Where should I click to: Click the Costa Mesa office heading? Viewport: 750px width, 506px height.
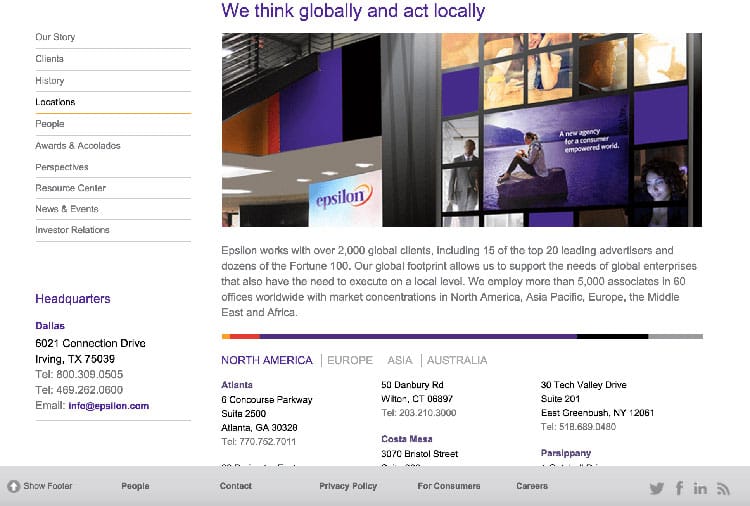tap(407, 439)
